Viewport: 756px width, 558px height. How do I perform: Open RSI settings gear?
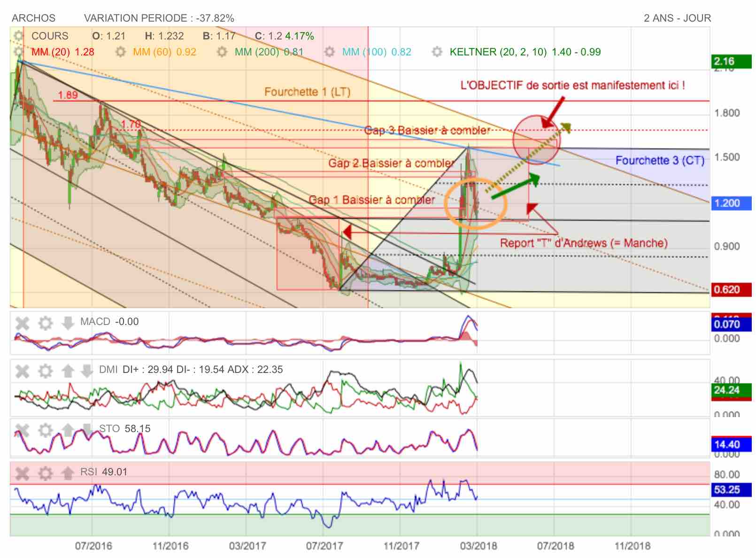pyautogui.click(x=45, y=473)
